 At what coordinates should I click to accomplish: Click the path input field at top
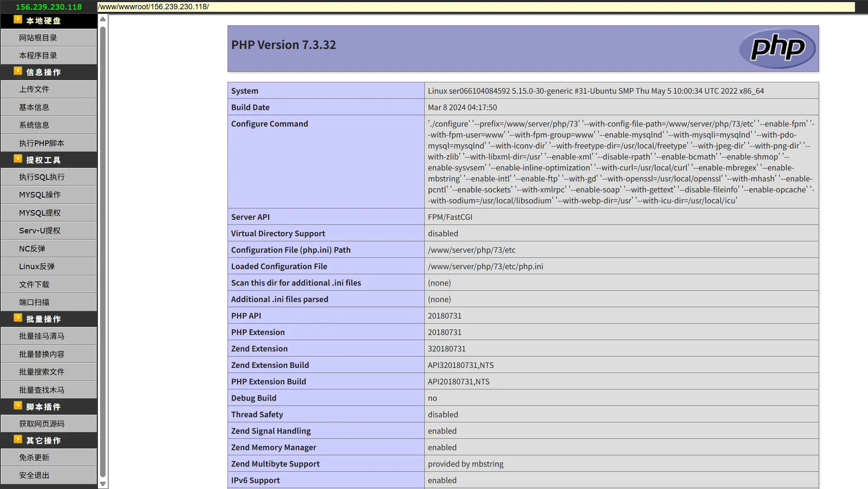pyautogui.click(x=476, y=7)
